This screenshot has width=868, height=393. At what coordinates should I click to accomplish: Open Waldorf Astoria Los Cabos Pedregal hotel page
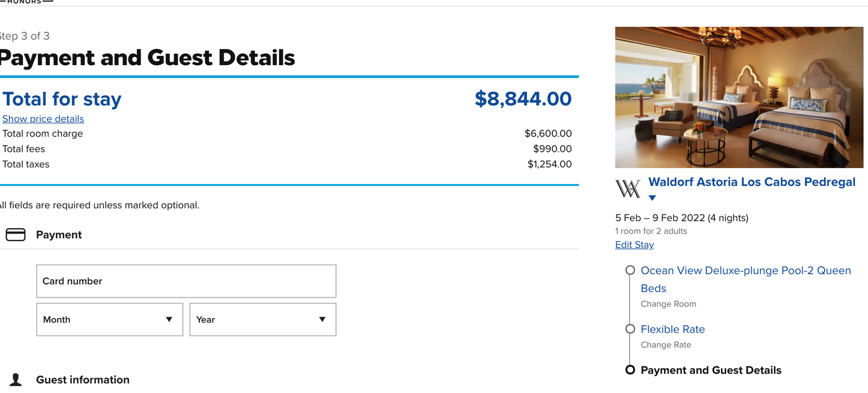click(x=751, y=182)
